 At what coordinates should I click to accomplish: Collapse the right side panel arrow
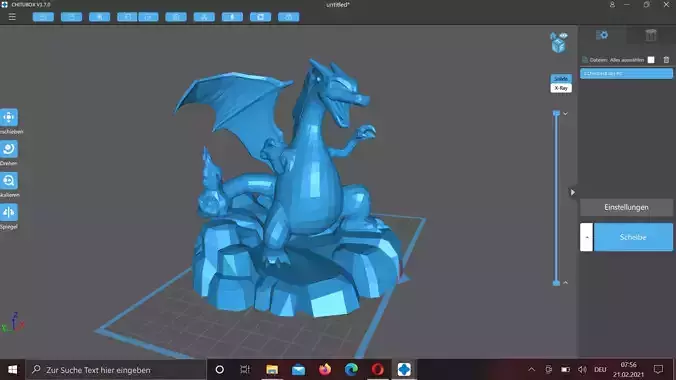pos(573,192)
